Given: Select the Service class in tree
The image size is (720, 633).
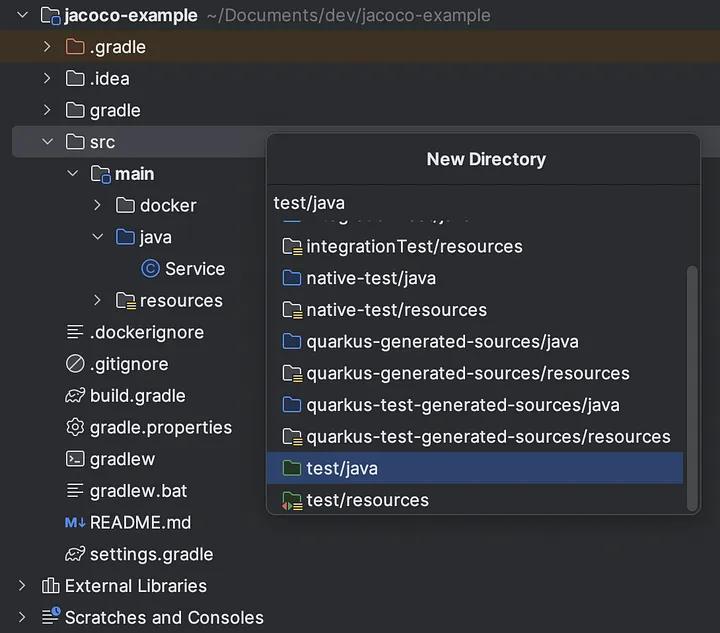Looking at the screenshot, I should [195, 269].
